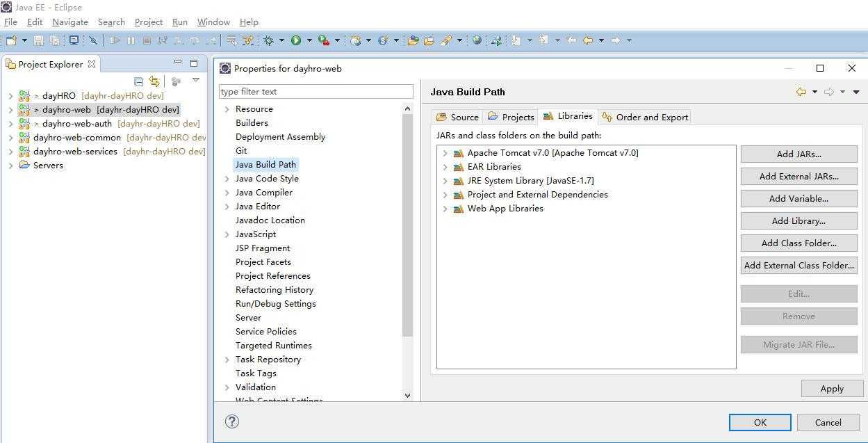Expand the Servers folder in Project Explorer
Image resolution: width=868 pixels, height=443 pixels.
(x=10, y=166)
